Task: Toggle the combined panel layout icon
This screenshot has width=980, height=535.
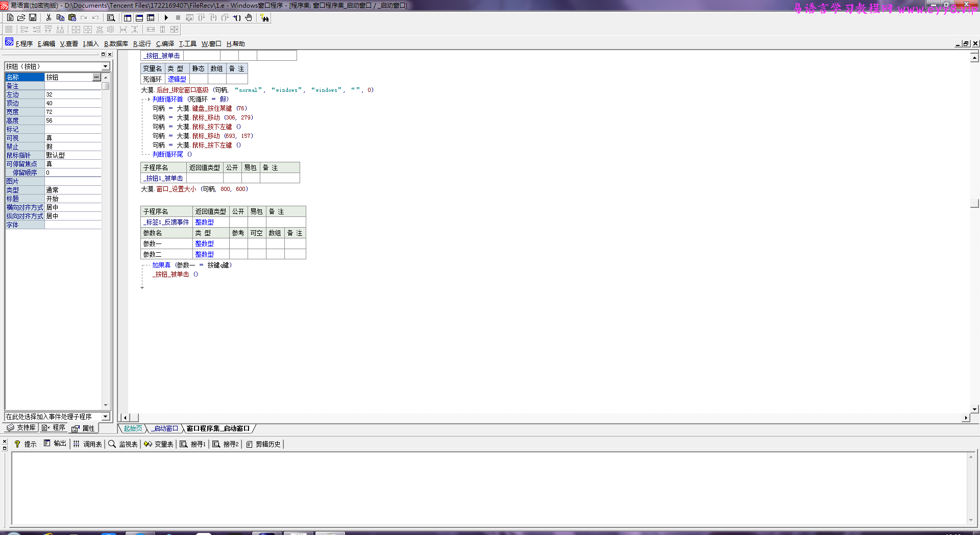Action: tap(151, 18)
